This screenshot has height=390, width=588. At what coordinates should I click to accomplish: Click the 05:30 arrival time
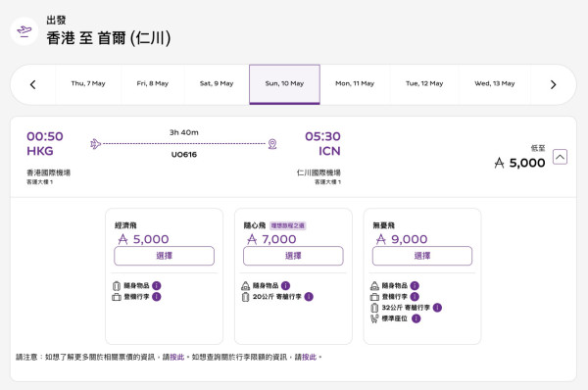tap(322, 136)
